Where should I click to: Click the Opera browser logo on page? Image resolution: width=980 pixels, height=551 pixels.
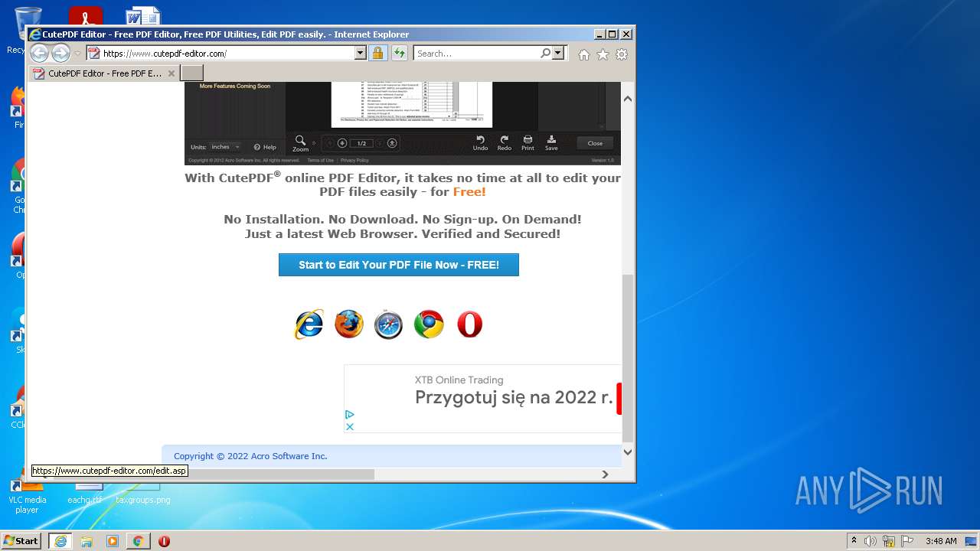click(469, 324)
